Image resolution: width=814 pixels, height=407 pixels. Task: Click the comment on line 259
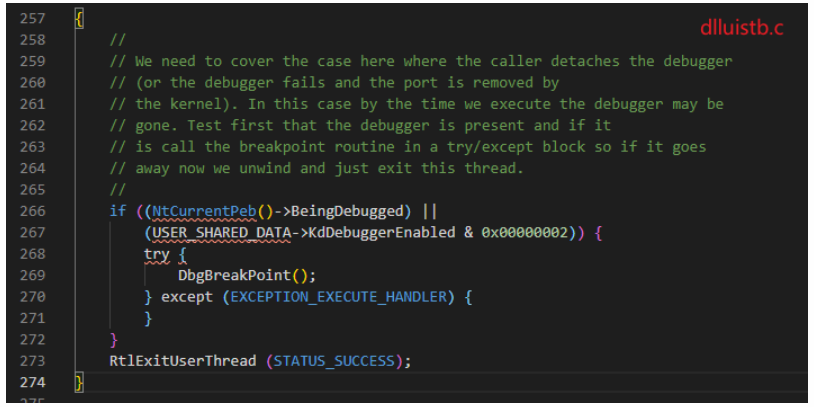click(x=421, y=61)
